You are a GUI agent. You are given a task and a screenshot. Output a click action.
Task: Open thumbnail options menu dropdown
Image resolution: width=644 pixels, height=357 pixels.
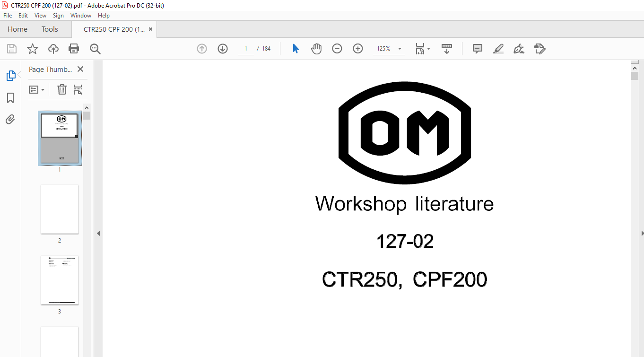37,89
